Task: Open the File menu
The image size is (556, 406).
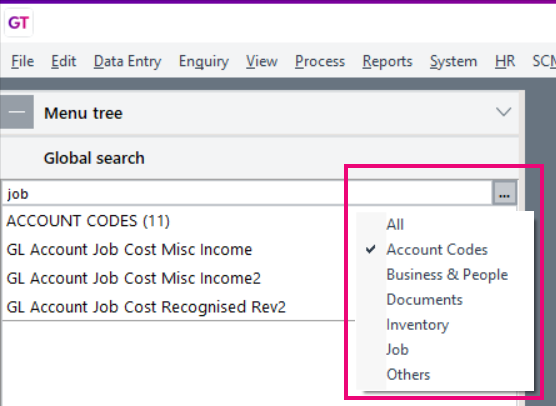Action: tap(23, 61)
